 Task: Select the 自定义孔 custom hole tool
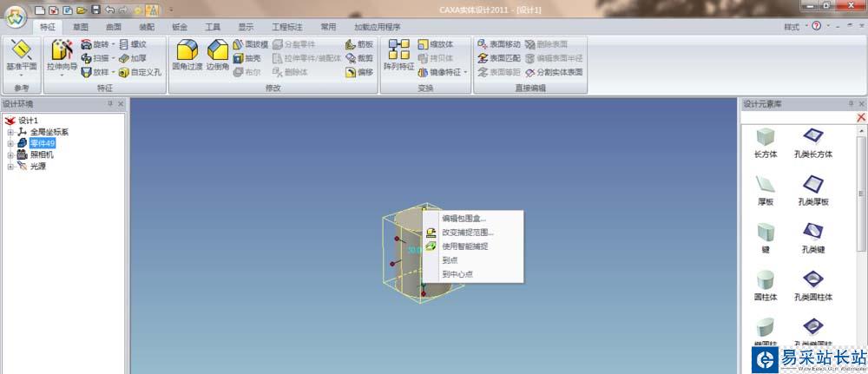(x=140, y=72)
